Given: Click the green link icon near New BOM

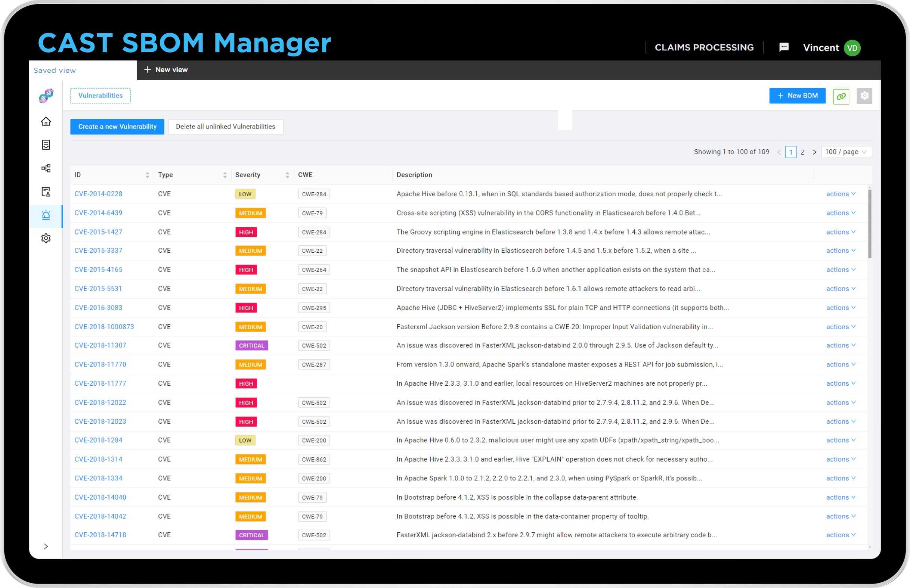Looking at the screenshot, I should tap(841, 96).
